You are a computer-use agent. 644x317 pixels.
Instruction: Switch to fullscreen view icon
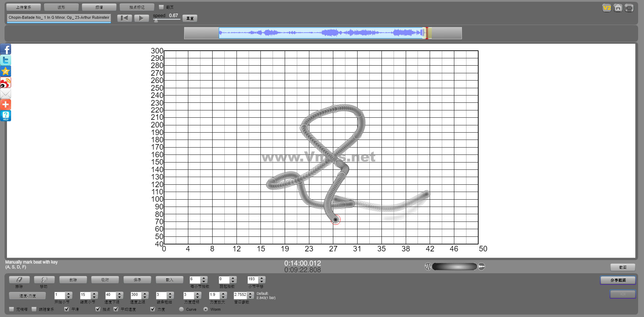click(x=629, y=8)
